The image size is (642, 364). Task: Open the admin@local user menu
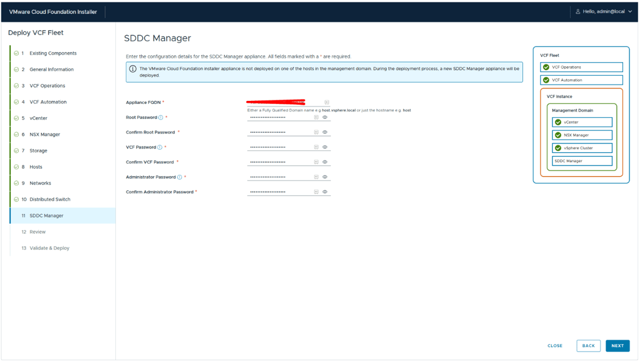(604, 11)
